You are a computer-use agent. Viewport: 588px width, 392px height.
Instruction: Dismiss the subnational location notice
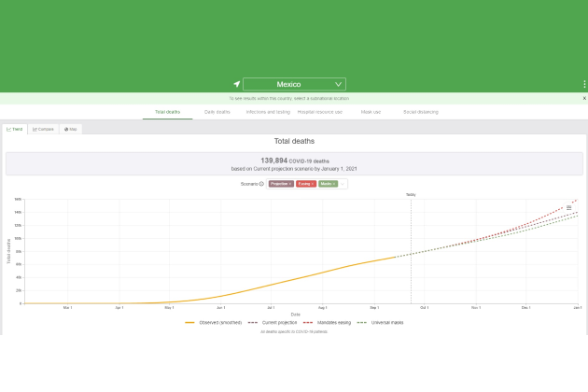point(584,98)
